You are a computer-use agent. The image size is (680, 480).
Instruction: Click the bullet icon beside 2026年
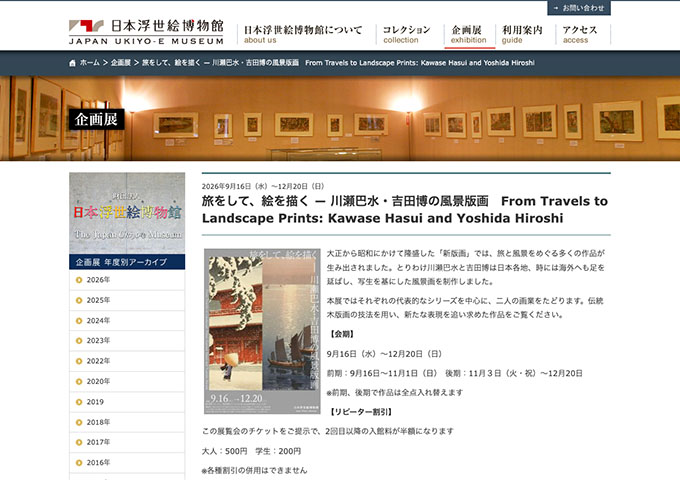tap(79, 280)
